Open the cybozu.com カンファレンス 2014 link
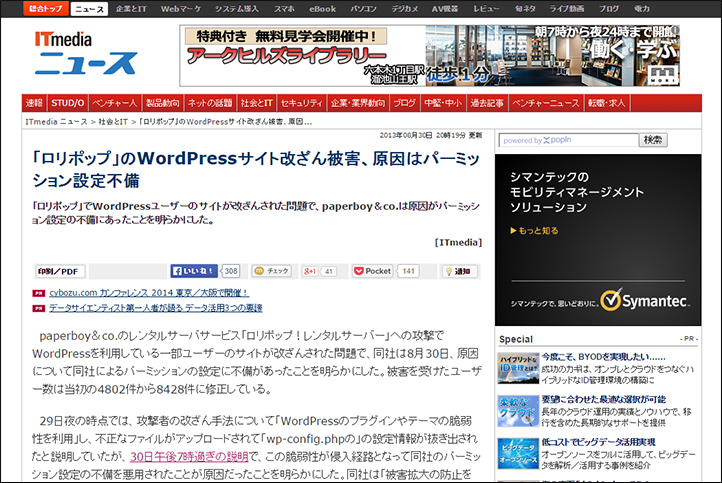Screen dimensions: 722x483 (149, 292)
